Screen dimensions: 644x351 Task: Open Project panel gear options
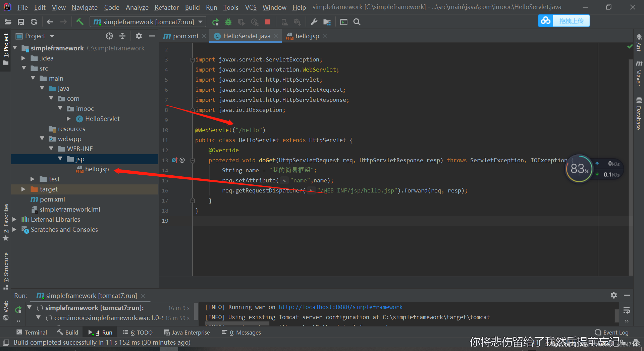tap(139, 36)
